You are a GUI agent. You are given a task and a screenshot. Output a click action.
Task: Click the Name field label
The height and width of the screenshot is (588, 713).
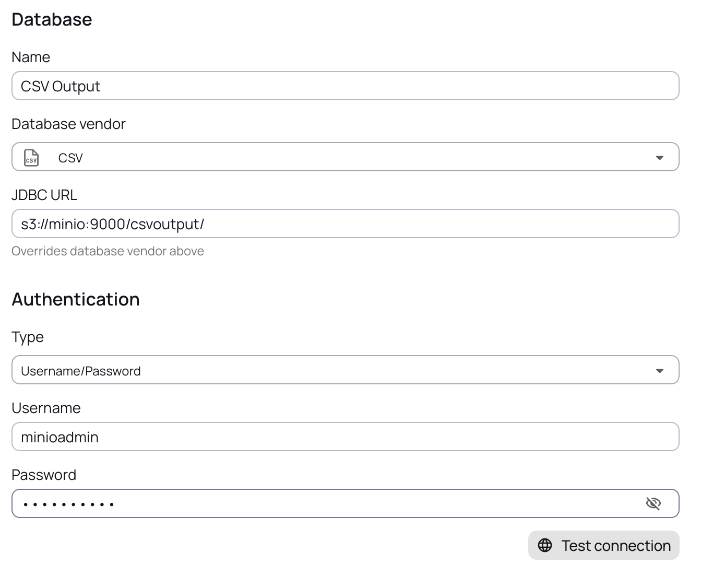[x=31, y=57]
